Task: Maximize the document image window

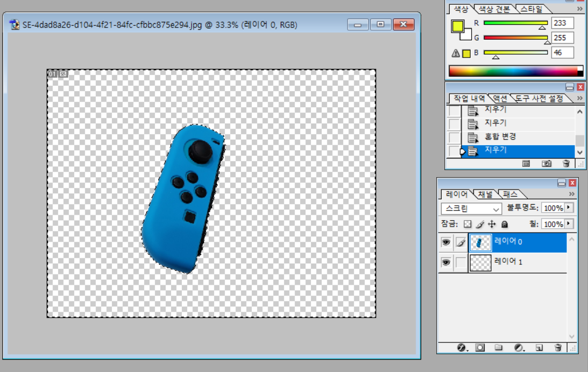Action: (x=380, y=24)
